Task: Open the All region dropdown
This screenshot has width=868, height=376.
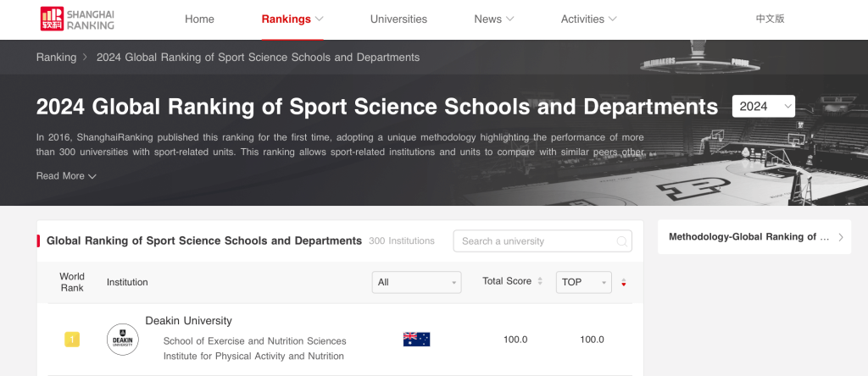Action: tap(416, 282)
